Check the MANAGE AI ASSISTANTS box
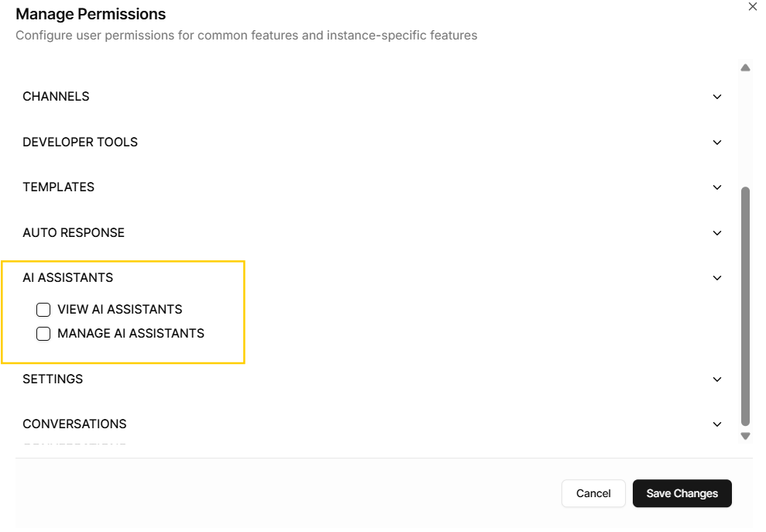Image resolution: width=766 pixels, height=532 pixels. tap(43, 334)
